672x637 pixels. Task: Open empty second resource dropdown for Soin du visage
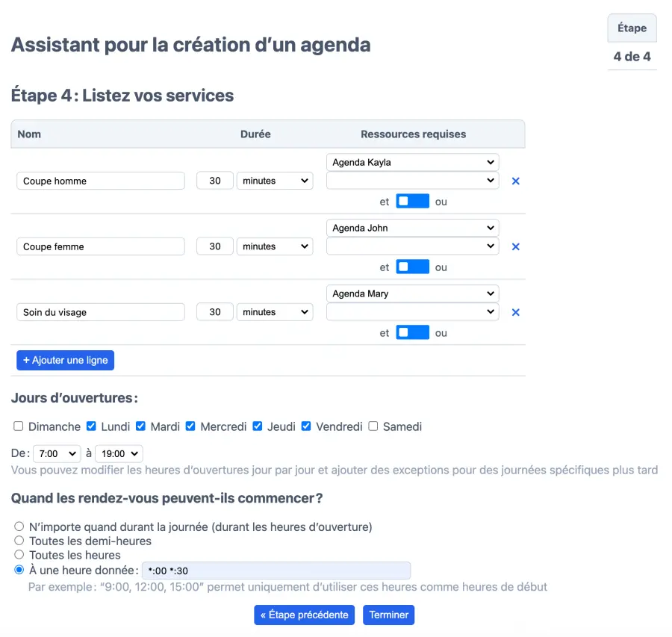(x=412, y=311)
